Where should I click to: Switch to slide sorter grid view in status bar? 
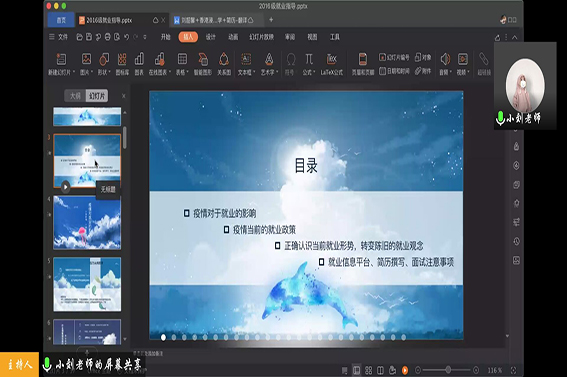(x=368, y=370)
